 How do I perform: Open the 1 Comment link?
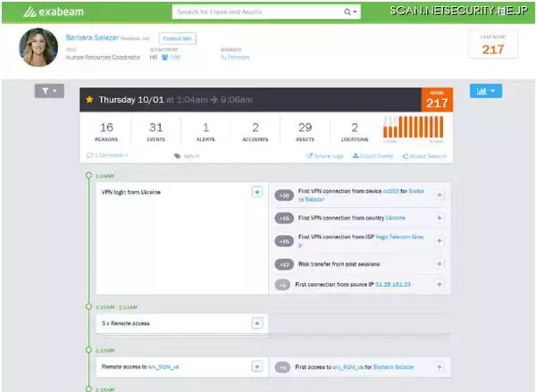click(x=106, y=155)
